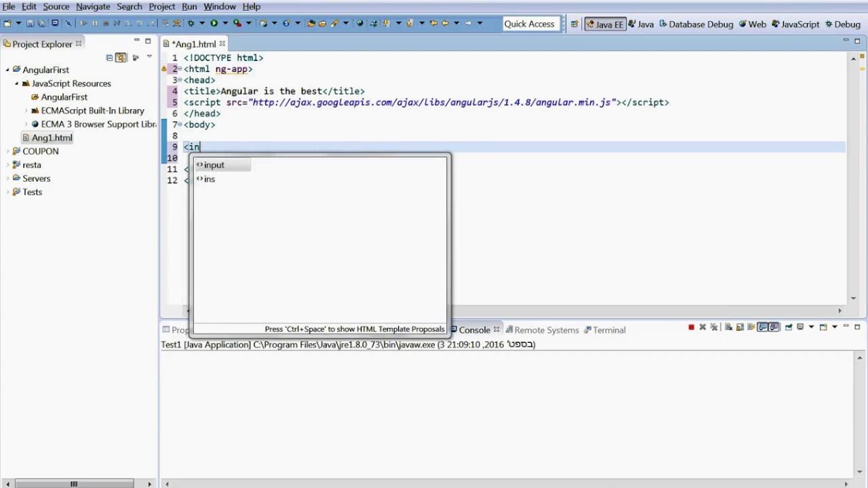
Task: Switch to JavaScript perspective
Action: (795, 24)
